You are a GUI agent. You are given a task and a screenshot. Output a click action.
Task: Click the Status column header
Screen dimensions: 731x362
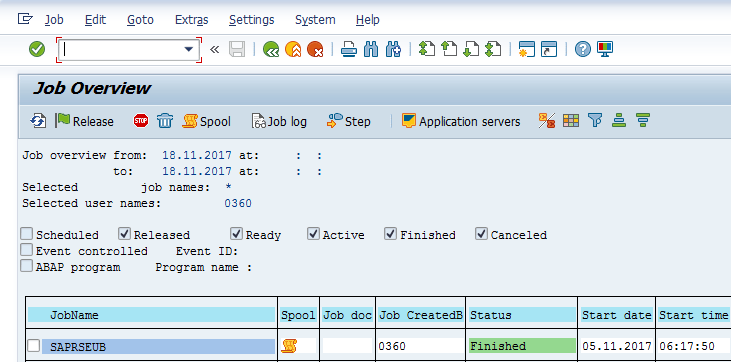pos(522,315)
